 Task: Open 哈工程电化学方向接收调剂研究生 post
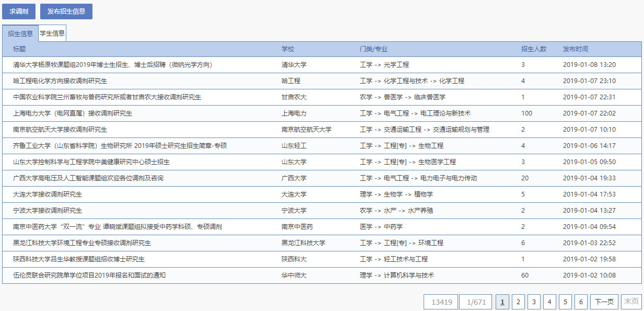point(60,81)
